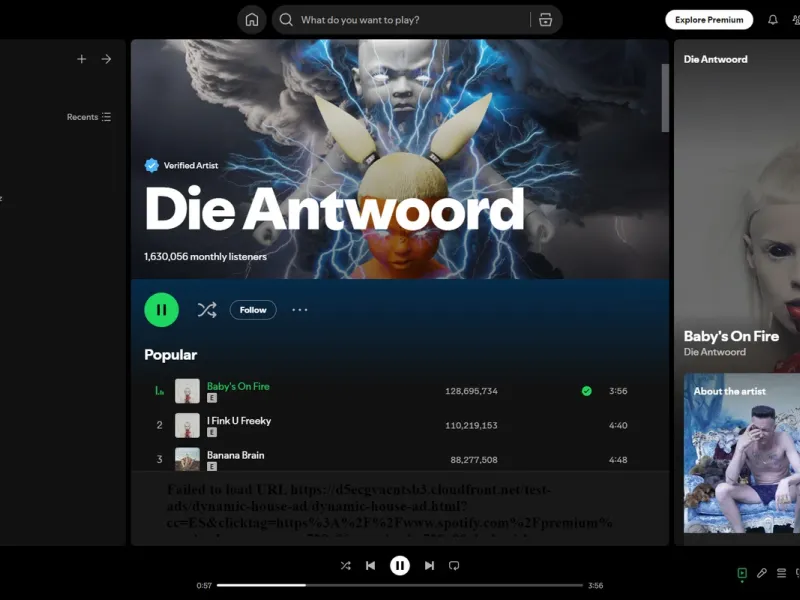Click the Popular section heading

[170, 355]
